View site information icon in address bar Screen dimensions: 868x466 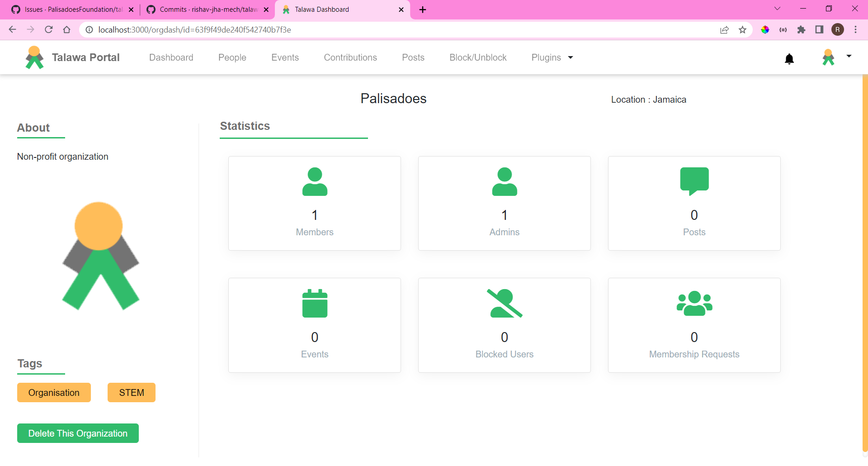[x=90, y=30]
